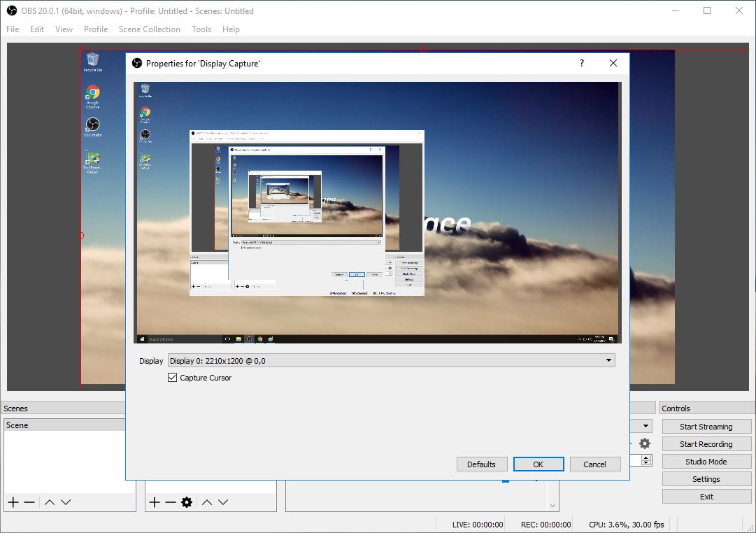The width and height of the screenshot is (756, 533).
Task: Click Start Recording button
Action: (x=706, y=444)
